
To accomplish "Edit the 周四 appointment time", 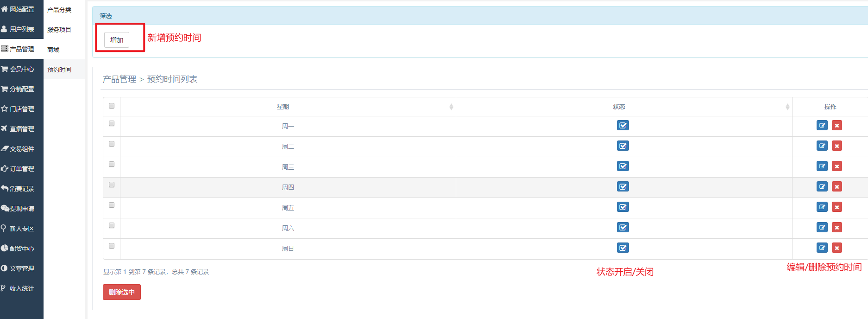I will tap(822, 186).
